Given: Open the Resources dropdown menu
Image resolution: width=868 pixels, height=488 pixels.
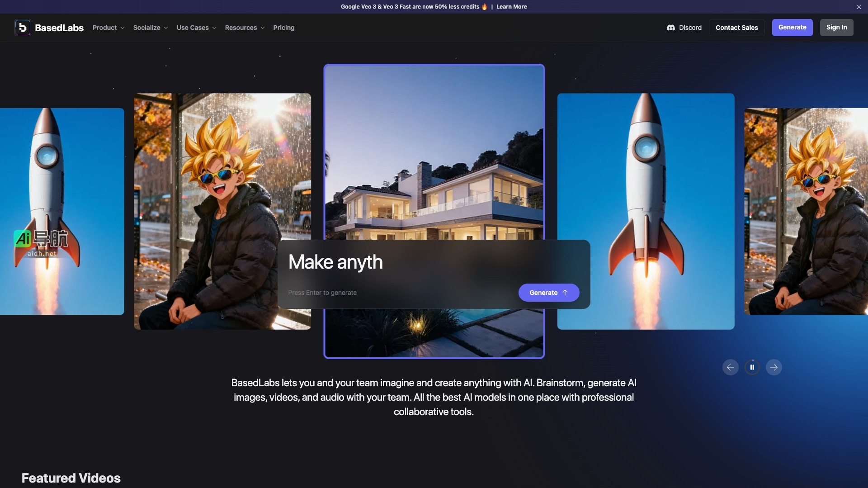Looking at the screenshot, I should pos(245,28).
